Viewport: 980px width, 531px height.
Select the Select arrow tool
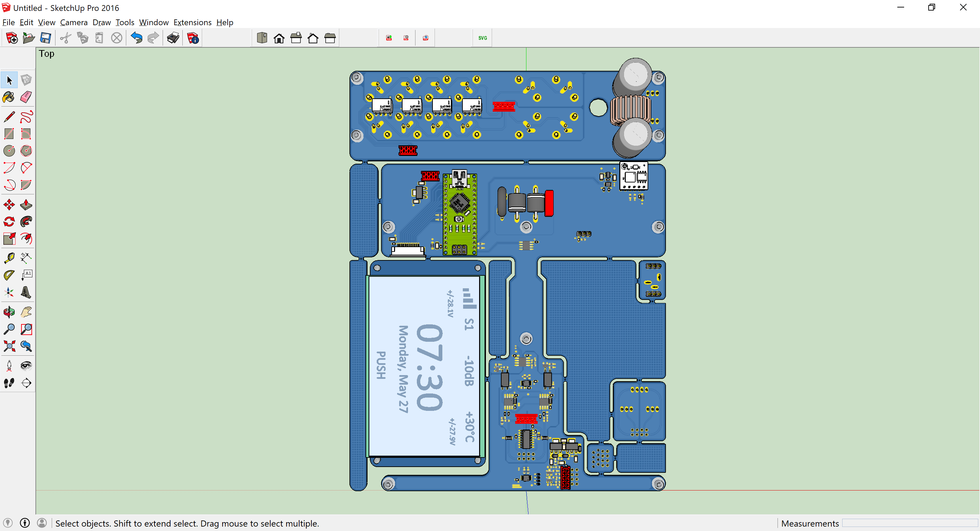coord(9,80)
